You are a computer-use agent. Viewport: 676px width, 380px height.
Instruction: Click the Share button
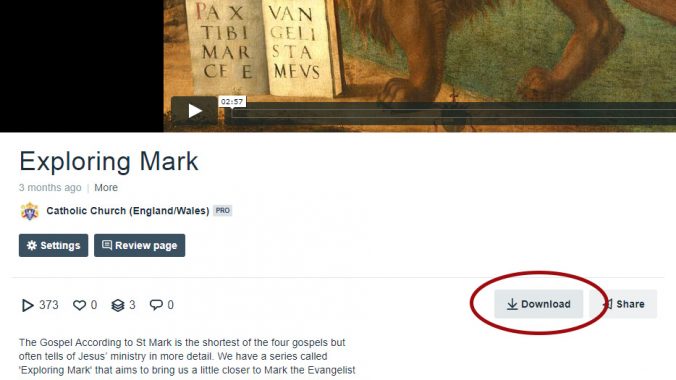[x=623, y=304]
